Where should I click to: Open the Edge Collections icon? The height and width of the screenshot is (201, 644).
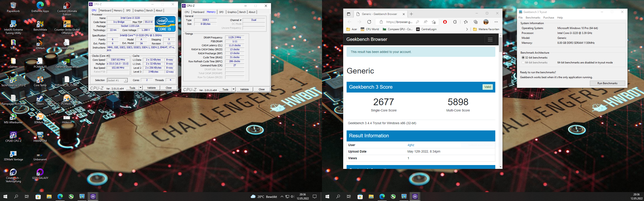[x=475, y=22]
